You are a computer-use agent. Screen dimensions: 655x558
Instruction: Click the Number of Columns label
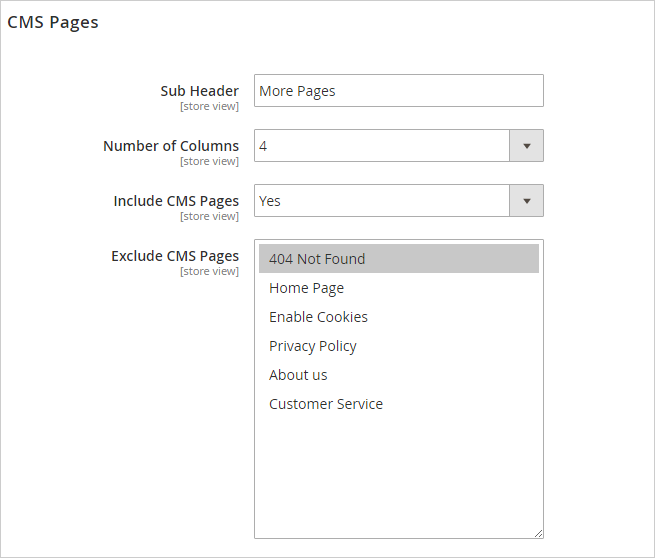(171, 146)
